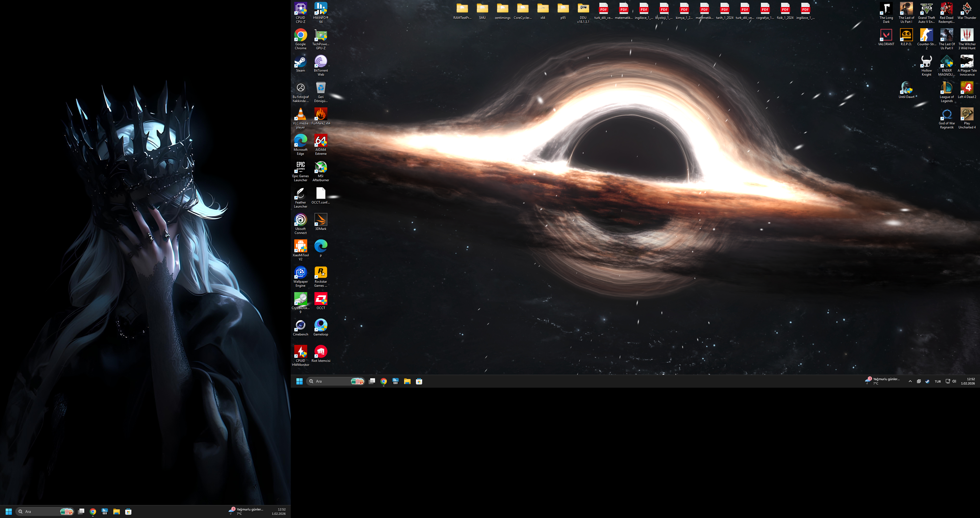Select the CrystalDisk desktop shortcut
This screenshot has height=518, width=980.
tap(300, 303)
